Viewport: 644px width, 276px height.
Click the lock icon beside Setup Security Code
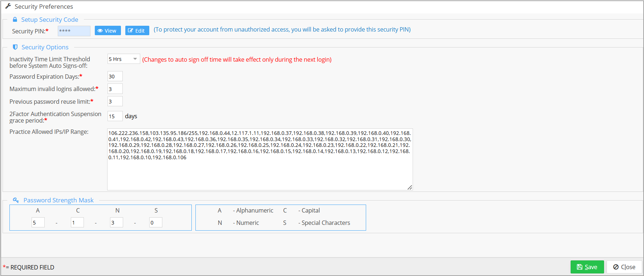coord(15,20)
